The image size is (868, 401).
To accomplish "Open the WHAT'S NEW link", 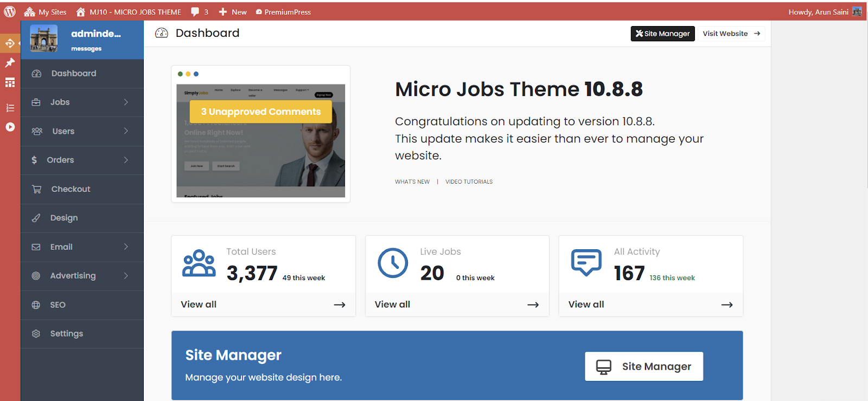I will [x=412, y=182].
